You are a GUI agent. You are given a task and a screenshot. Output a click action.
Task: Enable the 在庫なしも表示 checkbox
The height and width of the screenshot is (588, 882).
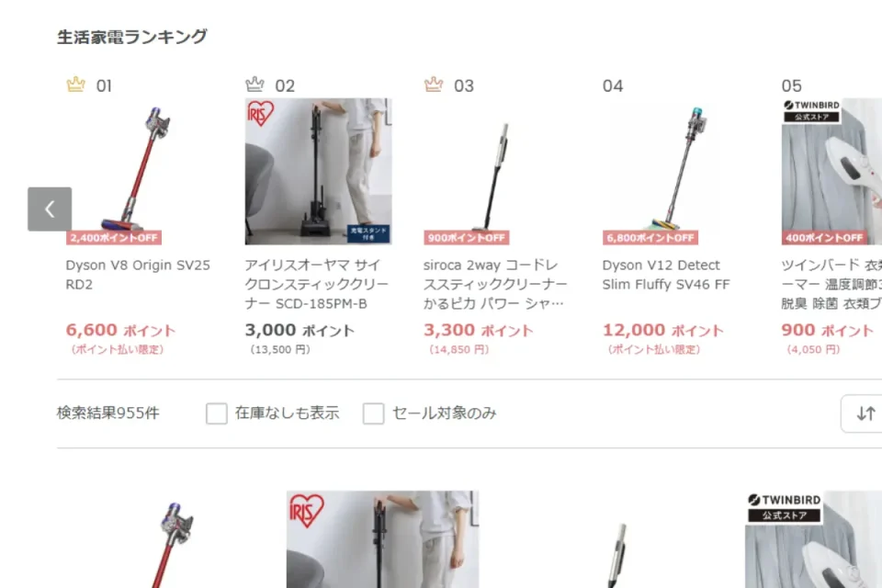point(217,413)
